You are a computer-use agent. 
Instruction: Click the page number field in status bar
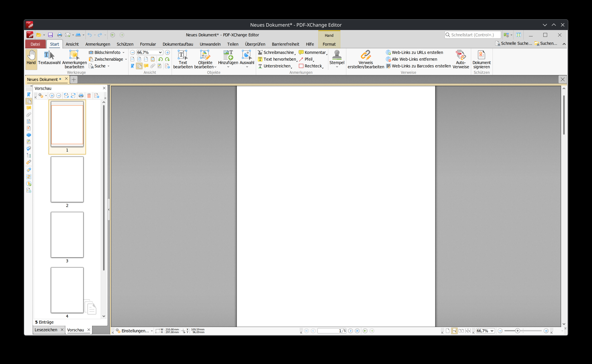tap(332, 331)
